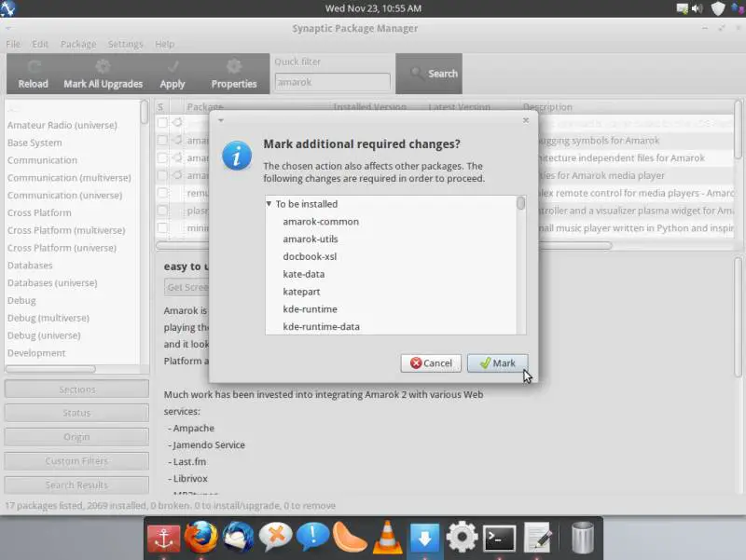This screenshot has width=746, height=560.
Task: Select kate-data in the install list
Action: pos(304,274)
